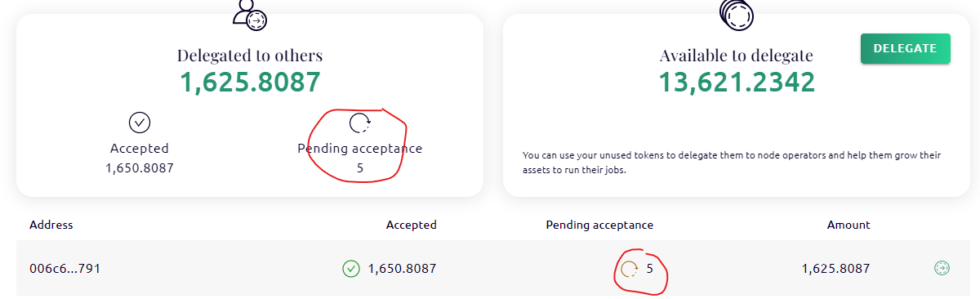The height and width of the screenshot is (299, 980).
Task: Click the Pending acceptance value 5 in card
Action: point(360,168)
